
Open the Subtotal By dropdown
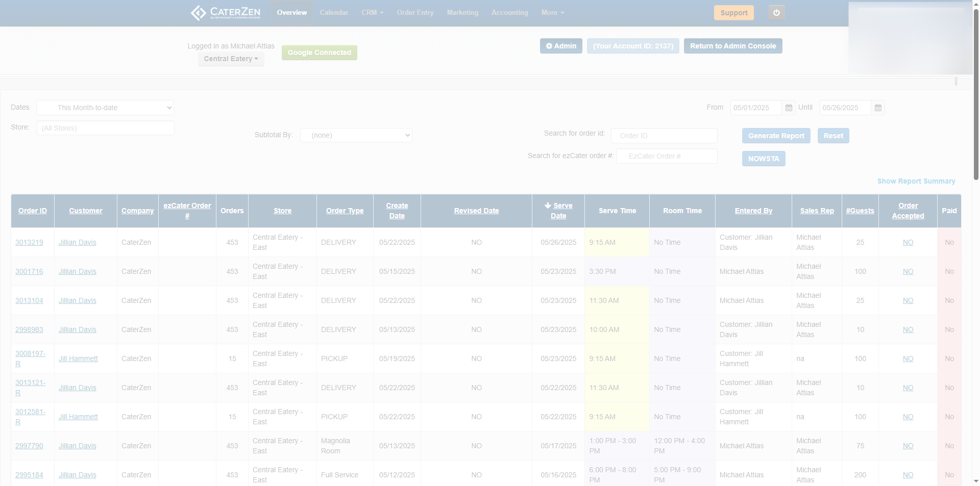pyautogui.click(x=356, y=135)
